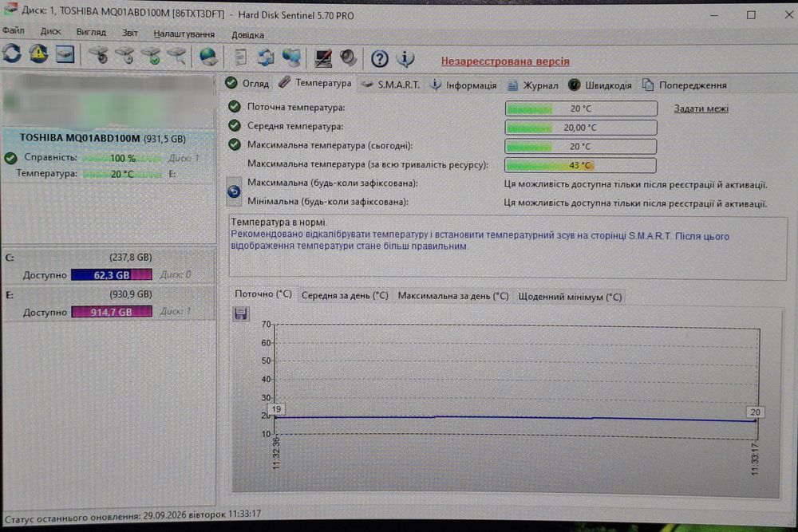Click green check beside Максимальна температура (сьогодні)
The image size is (798, 532).
pos(234,144)
